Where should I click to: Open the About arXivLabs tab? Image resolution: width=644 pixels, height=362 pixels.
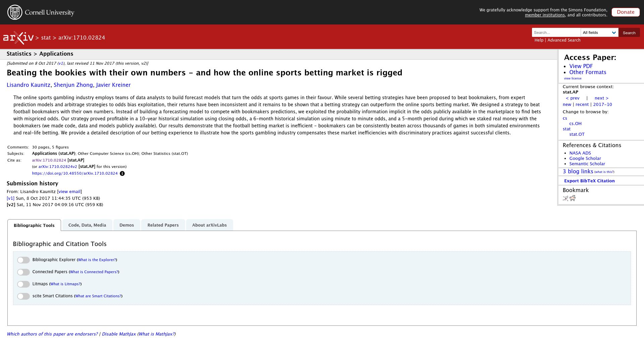point(209,225)
